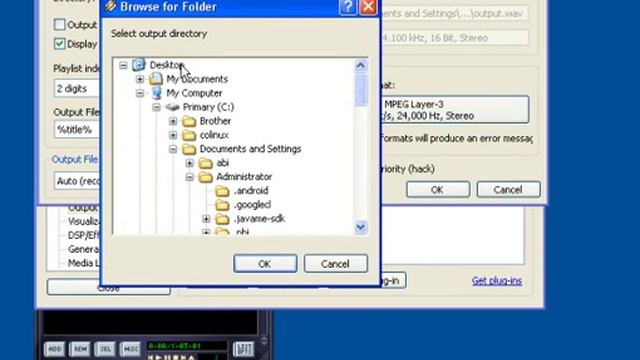Select the .googlecl folder label
The image size is (640, 360).
point(252,205)
